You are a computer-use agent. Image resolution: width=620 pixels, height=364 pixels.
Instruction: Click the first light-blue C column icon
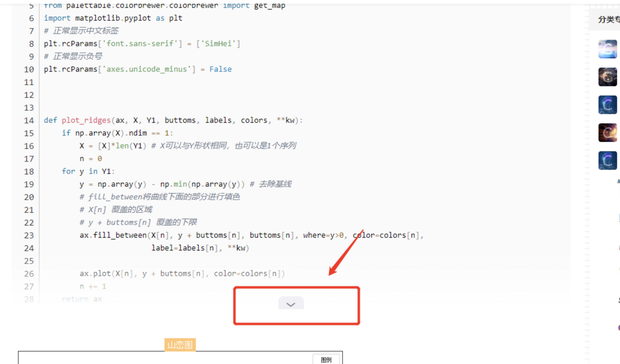click(607, 49)
